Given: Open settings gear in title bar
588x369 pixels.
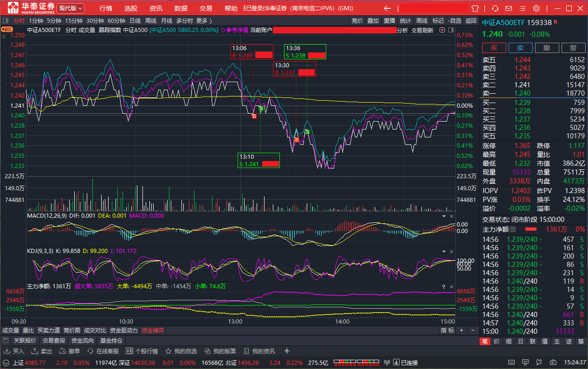Looking at the screenshot, I should pyautogui.click(x=536, y=8).
